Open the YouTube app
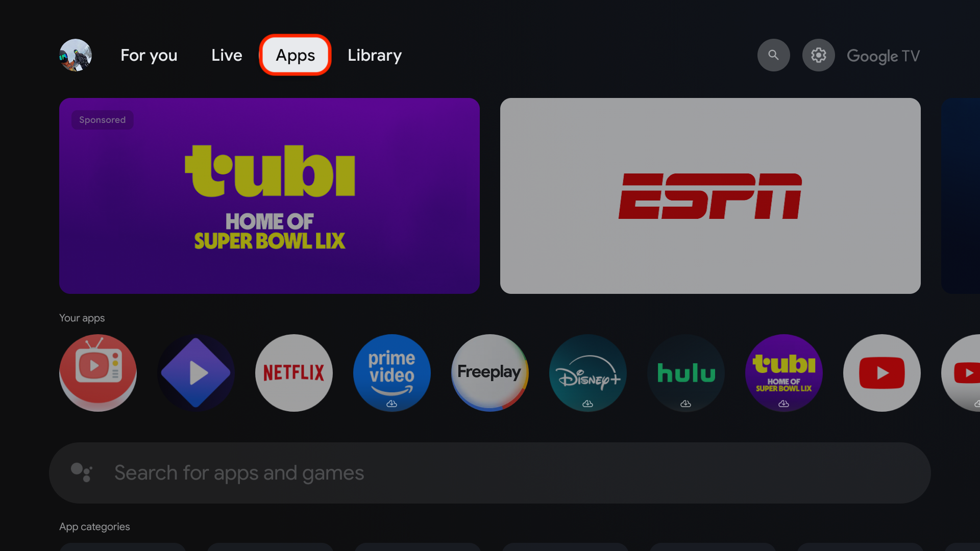Viewport: 980px width, 551px height. (x=881, y=373)
